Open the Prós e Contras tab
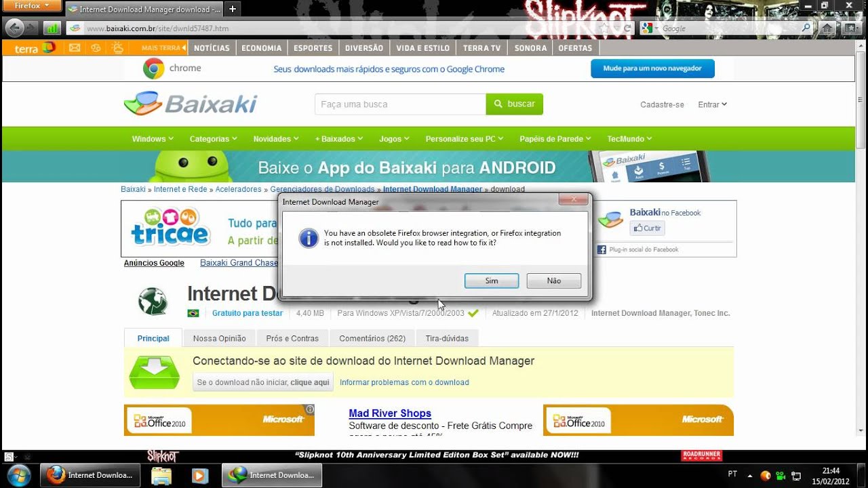Screen dimensions: 868x488 pos(292,338)
